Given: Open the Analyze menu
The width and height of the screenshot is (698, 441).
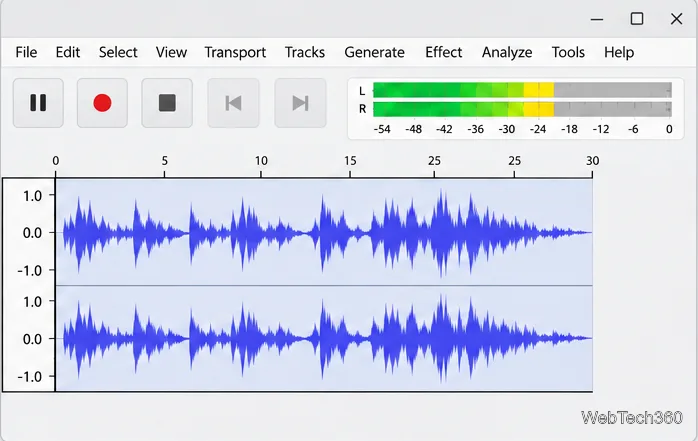Looking at the screenshot, I should 507,53.
